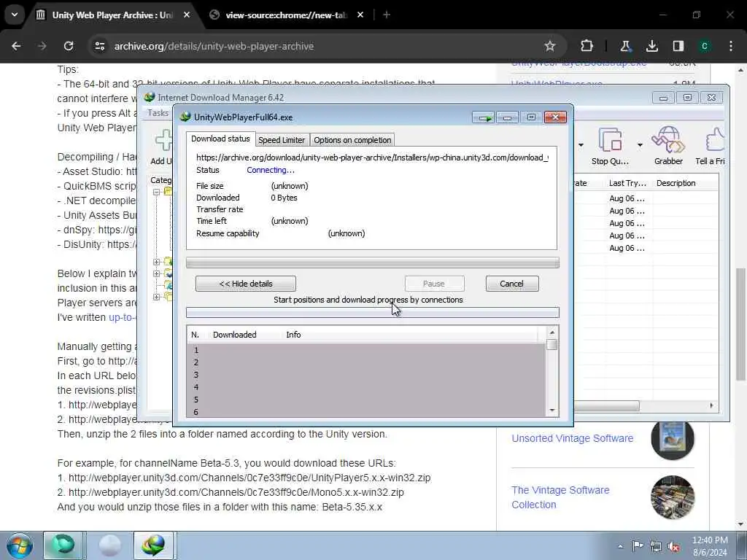Open Action Center flag tray icon
The image size is (747, 560).
638,545
